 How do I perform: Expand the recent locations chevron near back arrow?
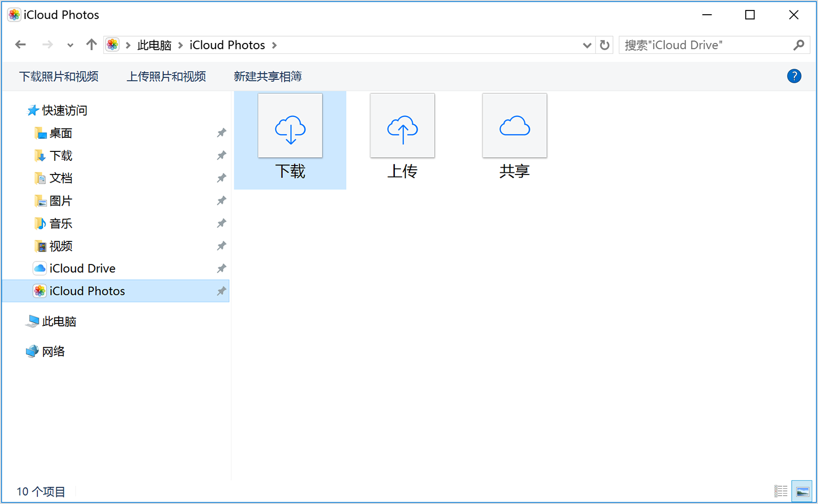(x=70, y=45)
